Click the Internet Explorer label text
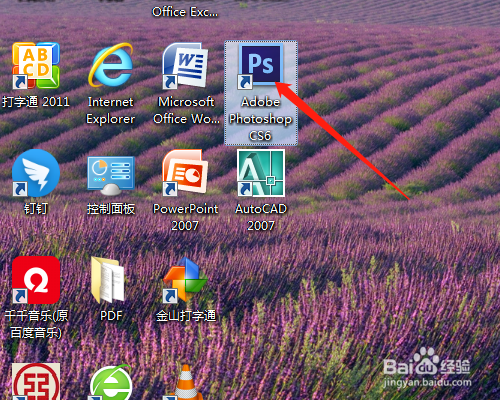Viewport: 500px width, 400px height. (111, 110)
